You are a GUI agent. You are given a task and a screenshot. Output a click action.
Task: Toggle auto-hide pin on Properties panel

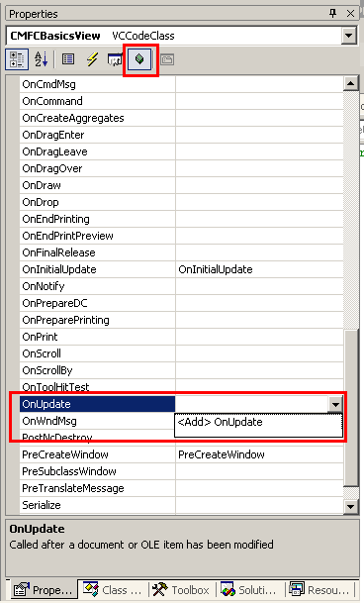click(333, 14)
